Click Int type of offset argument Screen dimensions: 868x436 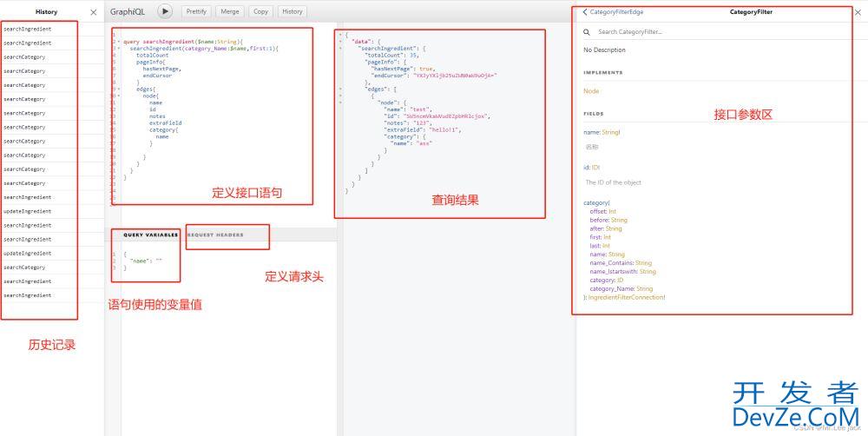[612, 212]
